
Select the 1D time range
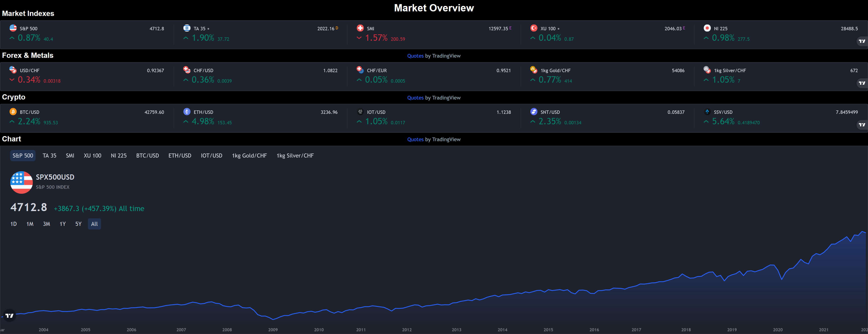click(13, 224)
